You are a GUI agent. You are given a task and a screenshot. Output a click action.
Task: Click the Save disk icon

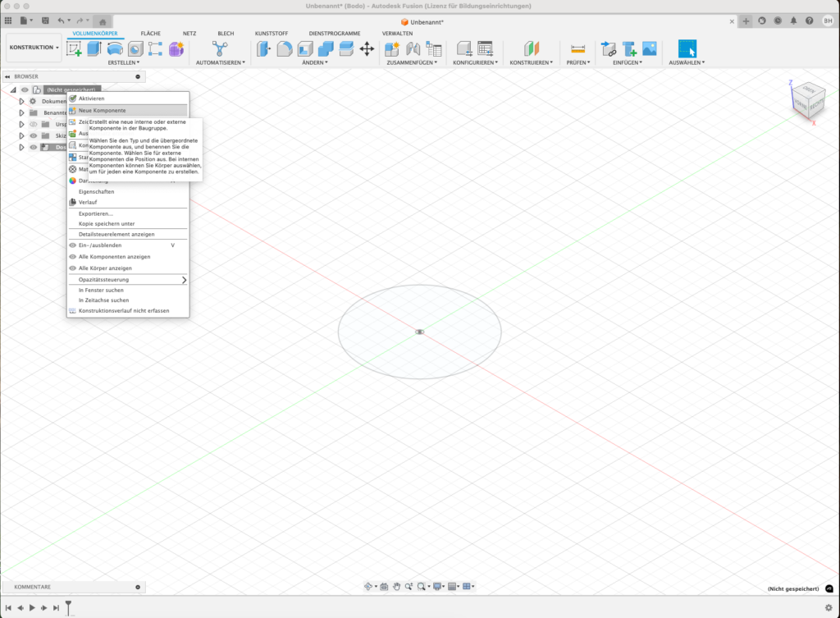pos(44,20)
